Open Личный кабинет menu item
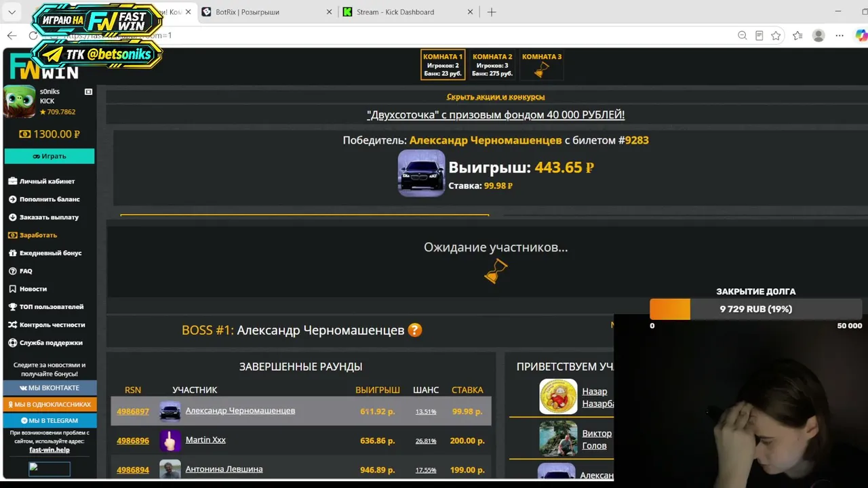 point(41,182)
